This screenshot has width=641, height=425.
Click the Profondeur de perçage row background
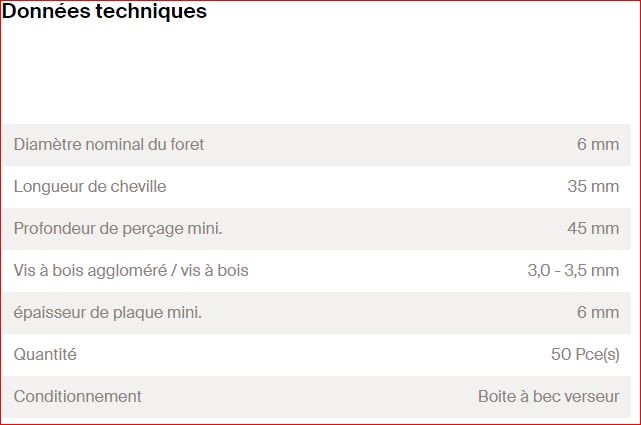tap(316, 229)
